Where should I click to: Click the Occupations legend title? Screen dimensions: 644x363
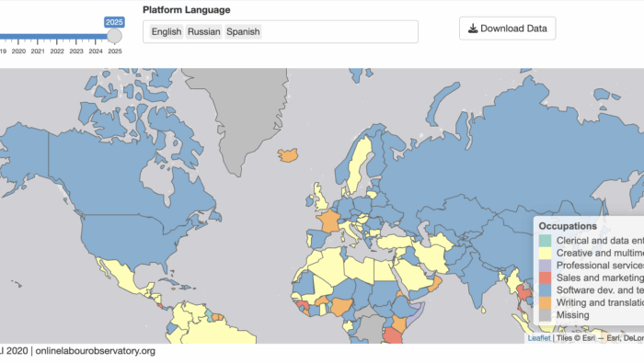point(568,226)
